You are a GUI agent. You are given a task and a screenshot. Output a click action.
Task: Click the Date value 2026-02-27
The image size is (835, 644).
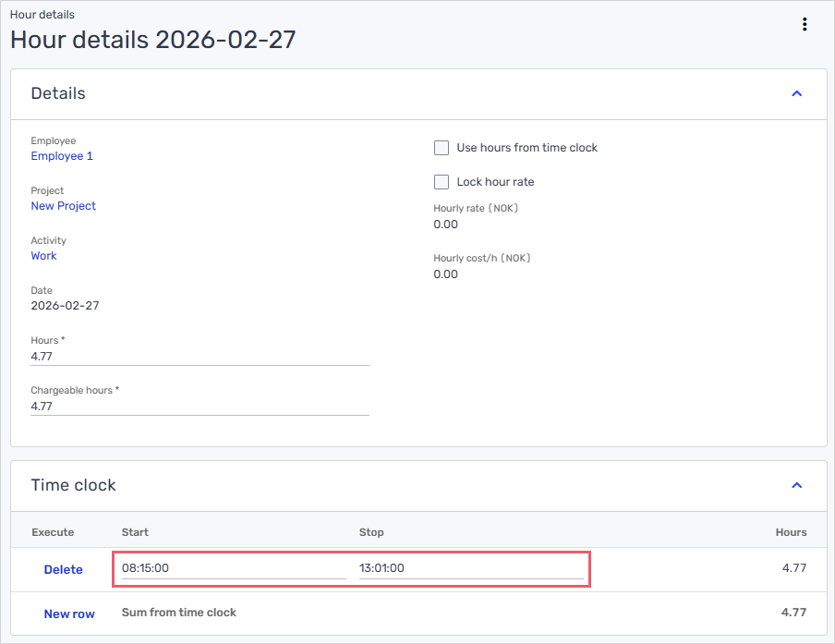65,306
